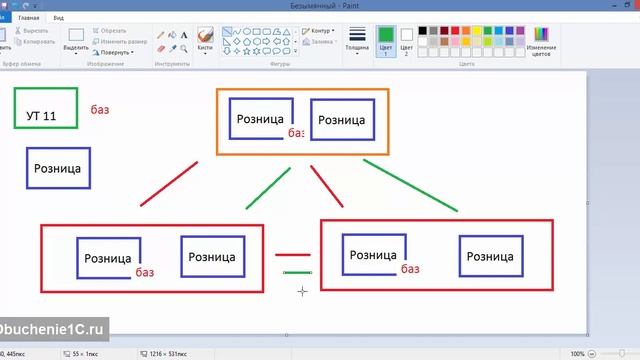
Task: Switch to the Вид tab
Action: pyautogui.click(x=58, y=18)
